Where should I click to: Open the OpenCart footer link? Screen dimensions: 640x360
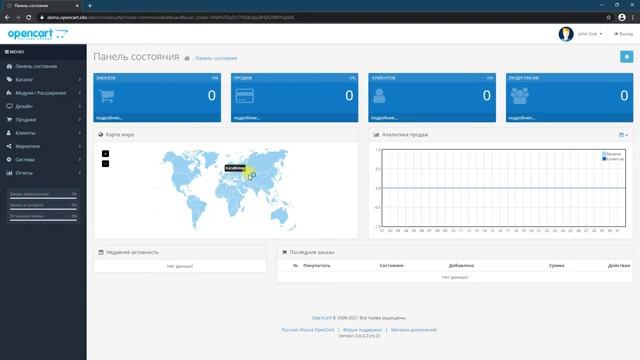pyautogui.click(x=322, y=318)
